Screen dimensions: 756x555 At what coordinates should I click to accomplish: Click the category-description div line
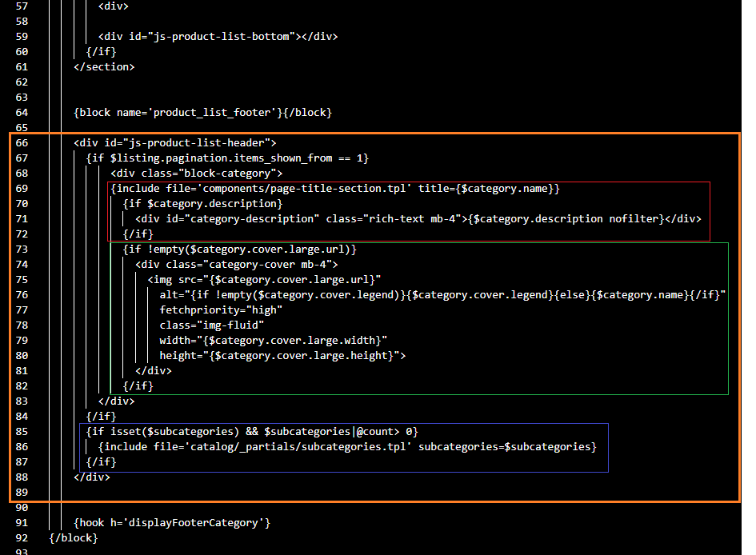click(x=418, y=219)
